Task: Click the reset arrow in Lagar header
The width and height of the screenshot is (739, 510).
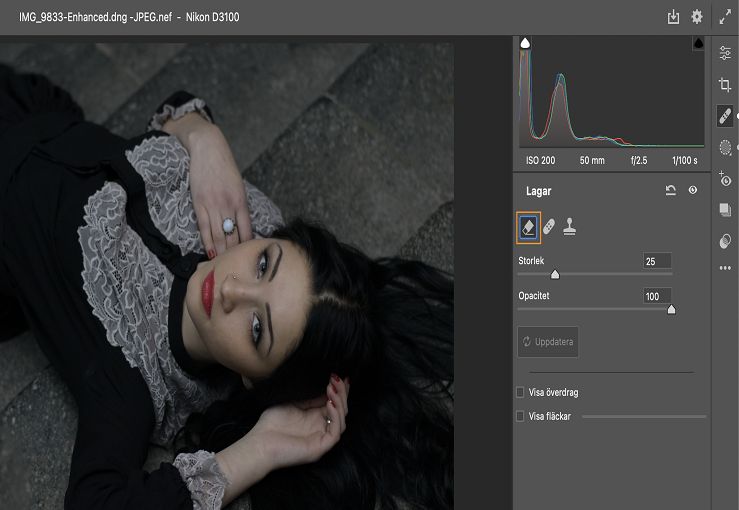Action: [x=670, y=190]
